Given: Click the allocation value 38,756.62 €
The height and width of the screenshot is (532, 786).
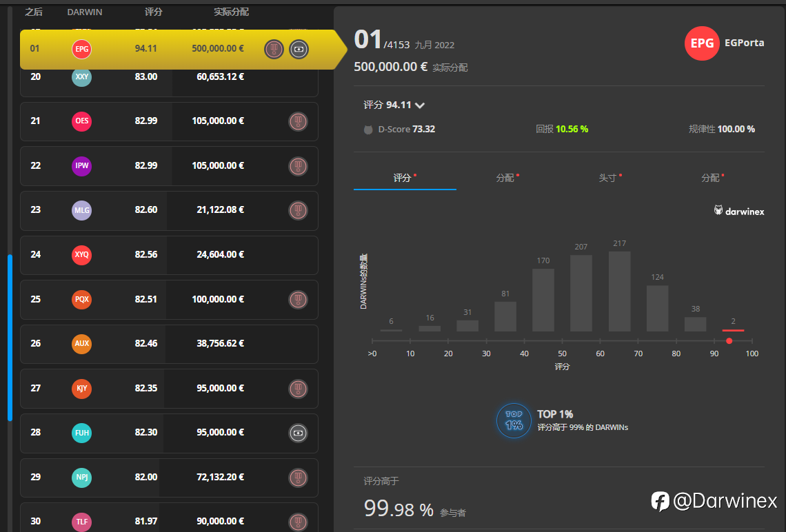Looking at the screenshot, I should pos(221,344).
